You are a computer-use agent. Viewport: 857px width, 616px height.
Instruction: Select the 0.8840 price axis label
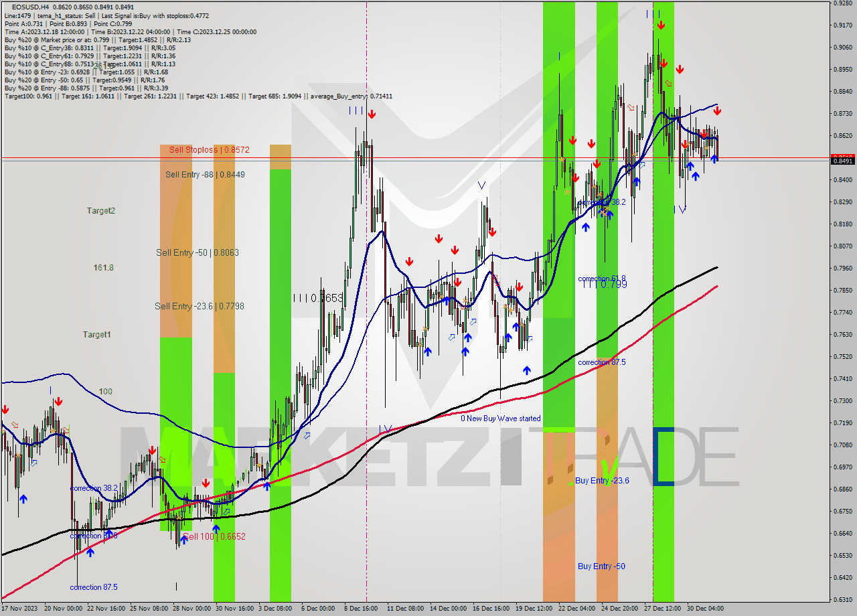pyautogui.click(x=842, y=92)
